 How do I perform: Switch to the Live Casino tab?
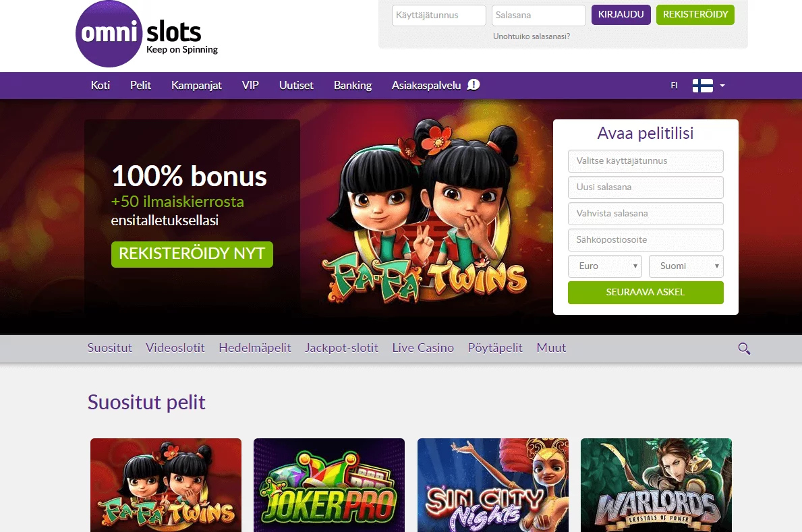(423, 348)
